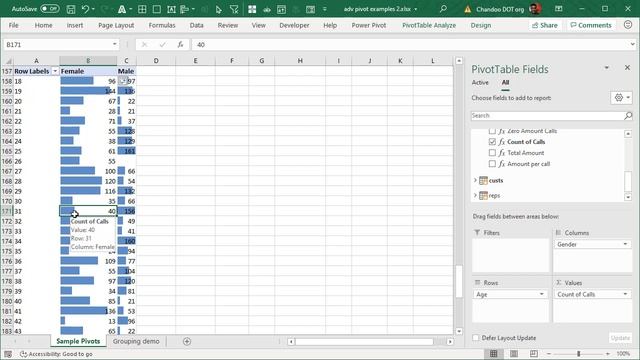
Task: Enable Defer Layout Update checkbox
Action: pos(476,338)
